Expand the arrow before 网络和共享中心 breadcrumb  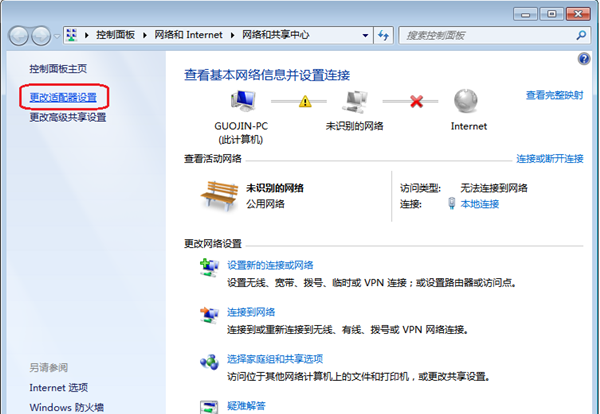pyautogui.click(x=233, y=35)
